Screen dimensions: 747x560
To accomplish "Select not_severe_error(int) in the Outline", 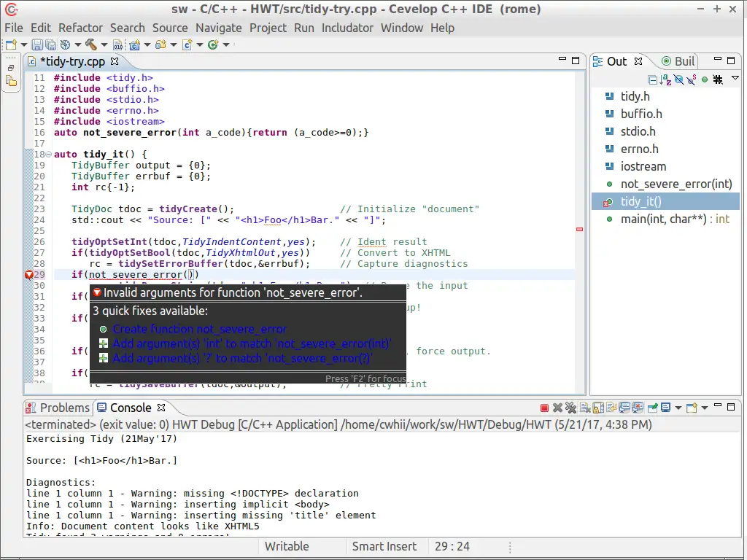I will point(665,184).
